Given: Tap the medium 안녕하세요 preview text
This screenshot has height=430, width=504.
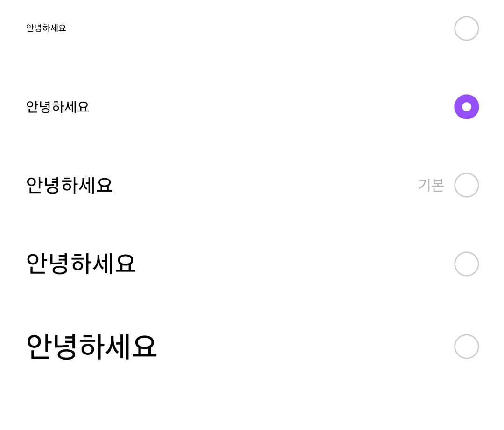Looking at the screenshot, I should click(69, 185).
